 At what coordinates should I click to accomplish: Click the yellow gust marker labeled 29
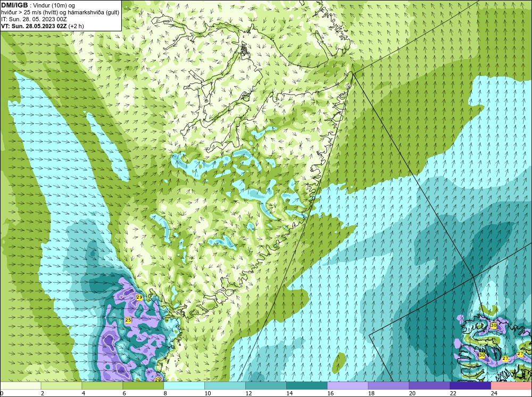pyautogui.click(x=139, y=297)
